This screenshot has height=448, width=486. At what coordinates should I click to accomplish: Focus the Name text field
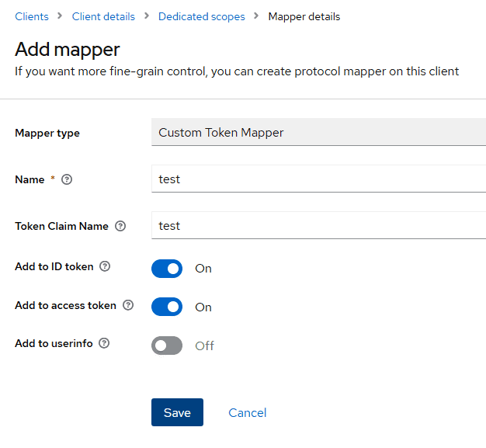point(318,179)
